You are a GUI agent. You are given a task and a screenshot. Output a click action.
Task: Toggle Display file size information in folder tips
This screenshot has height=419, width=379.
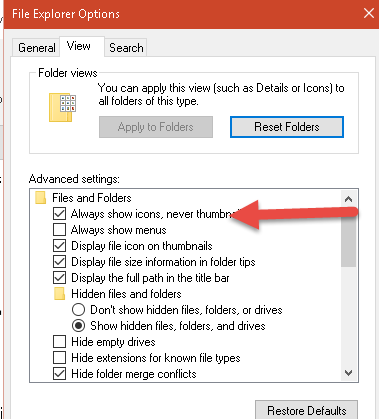59,262
